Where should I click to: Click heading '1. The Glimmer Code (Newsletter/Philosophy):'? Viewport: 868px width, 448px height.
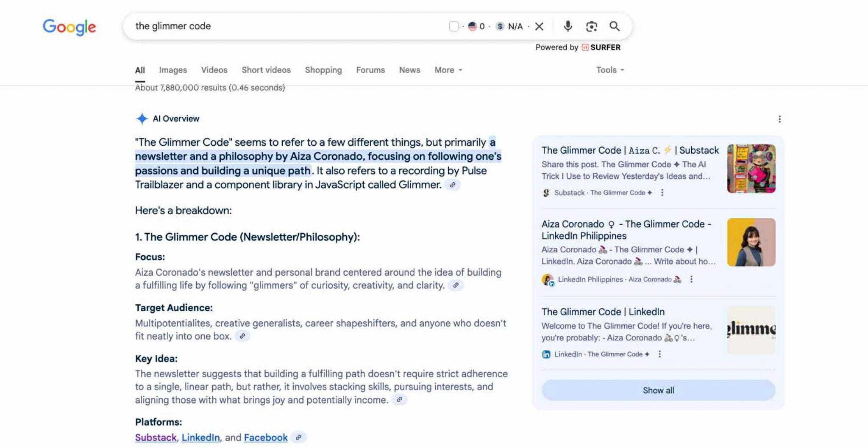[248, 237]
